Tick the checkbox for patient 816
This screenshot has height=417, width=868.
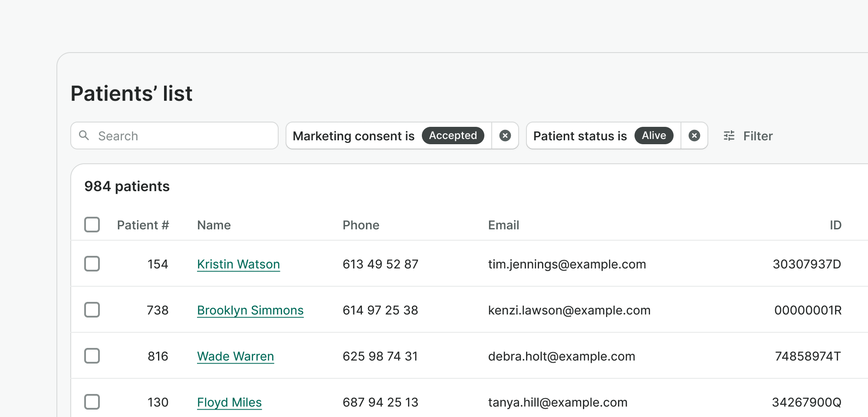(x=92, y=356)
